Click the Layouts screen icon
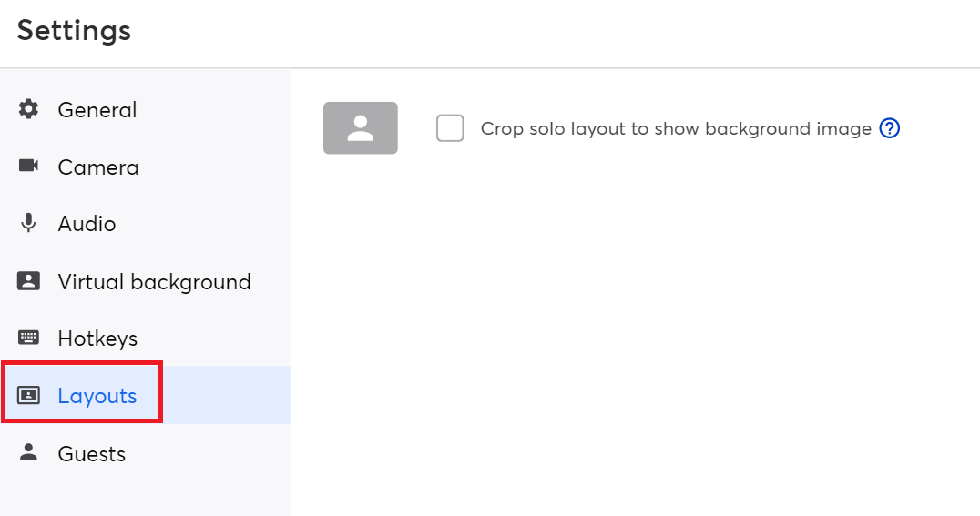 [x=29, y=396]
